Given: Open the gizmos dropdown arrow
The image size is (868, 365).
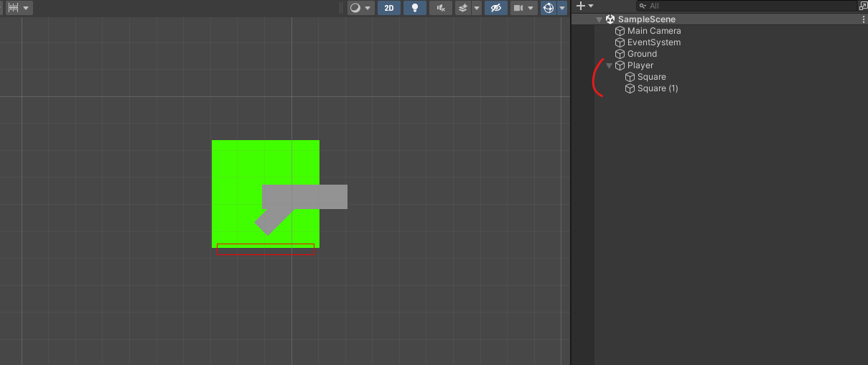Looking at the screenshot, I should [x=562, y=8].
